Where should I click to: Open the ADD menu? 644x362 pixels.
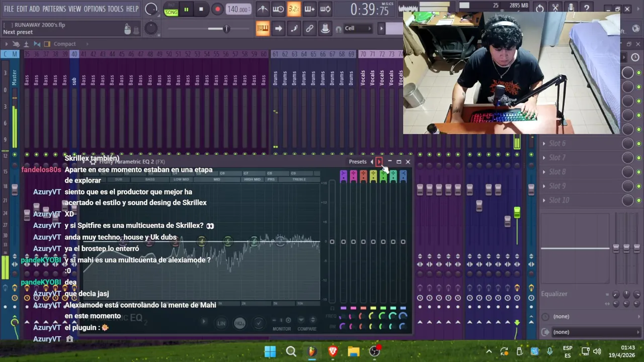pos(34,9)
